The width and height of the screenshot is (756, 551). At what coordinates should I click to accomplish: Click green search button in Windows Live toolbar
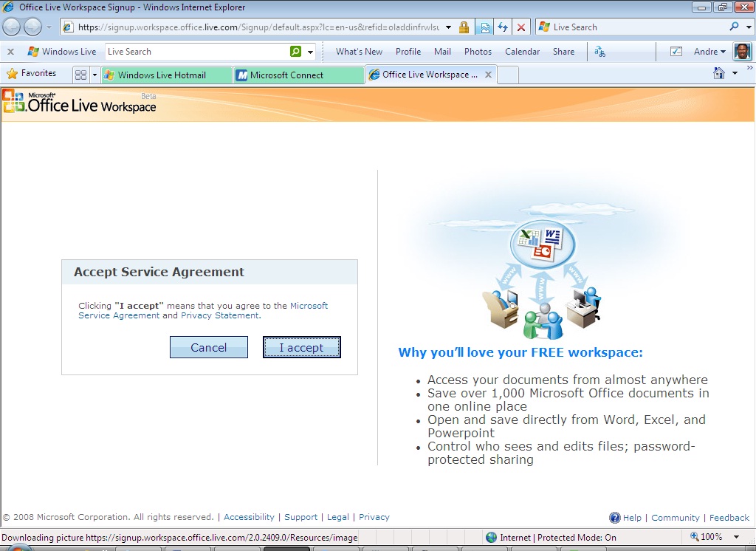pyautogui.click(x=295, y=51)
